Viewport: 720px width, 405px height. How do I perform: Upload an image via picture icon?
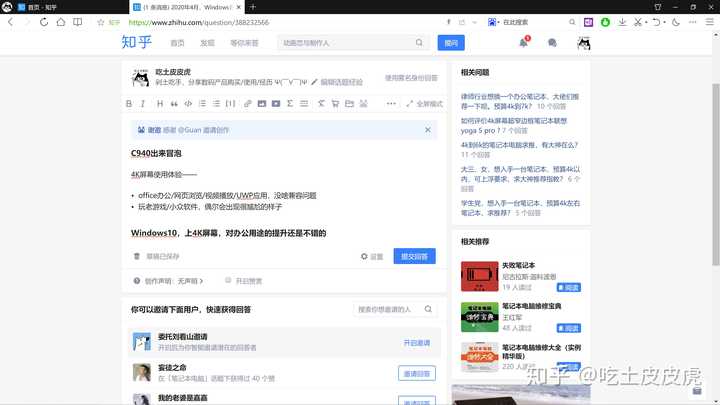[x=262, y=104]
